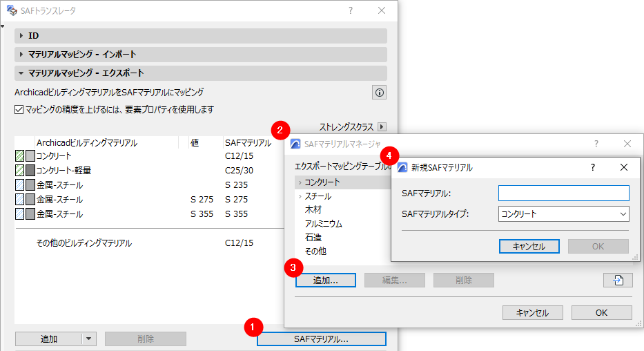Click the gray swatch of the 金属-スチール S 275 row
The height and width of the screenshot is (351, 644).
30,200
